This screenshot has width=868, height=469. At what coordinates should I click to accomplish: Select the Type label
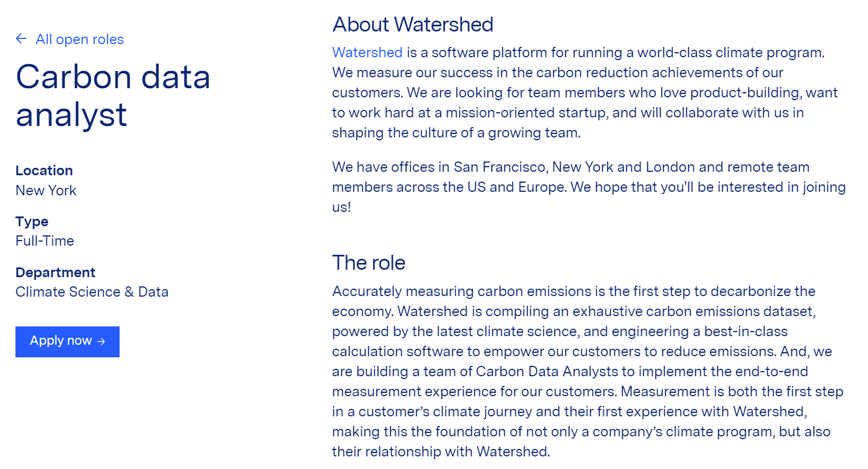pos(31,221)
